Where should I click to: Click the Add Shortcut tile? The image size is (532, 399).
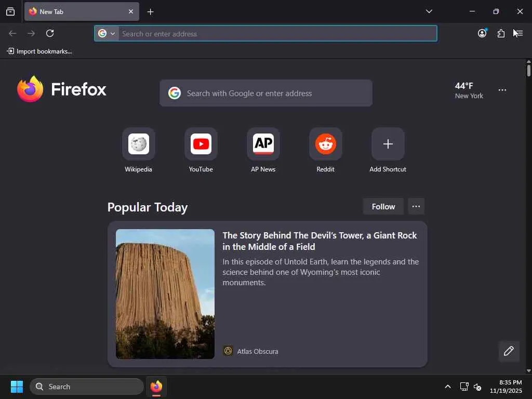tap(388, 150)
